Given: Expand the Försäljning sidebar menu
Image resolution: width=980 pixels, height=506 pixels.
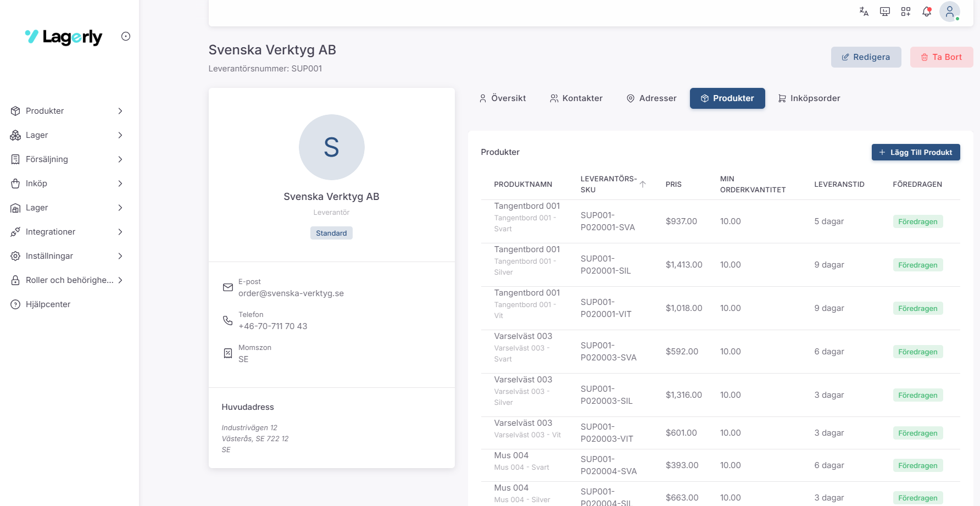Looking at the screenshot, I should pos(66,159).
